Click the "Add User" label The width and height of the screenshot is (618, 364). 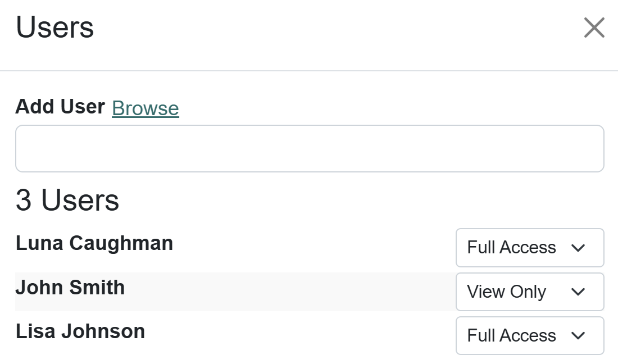coord(60,106)
